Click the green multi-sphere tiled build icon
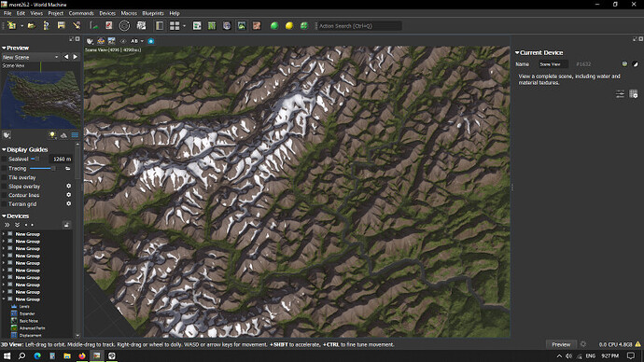644x362 pixels. pos(304,25)
